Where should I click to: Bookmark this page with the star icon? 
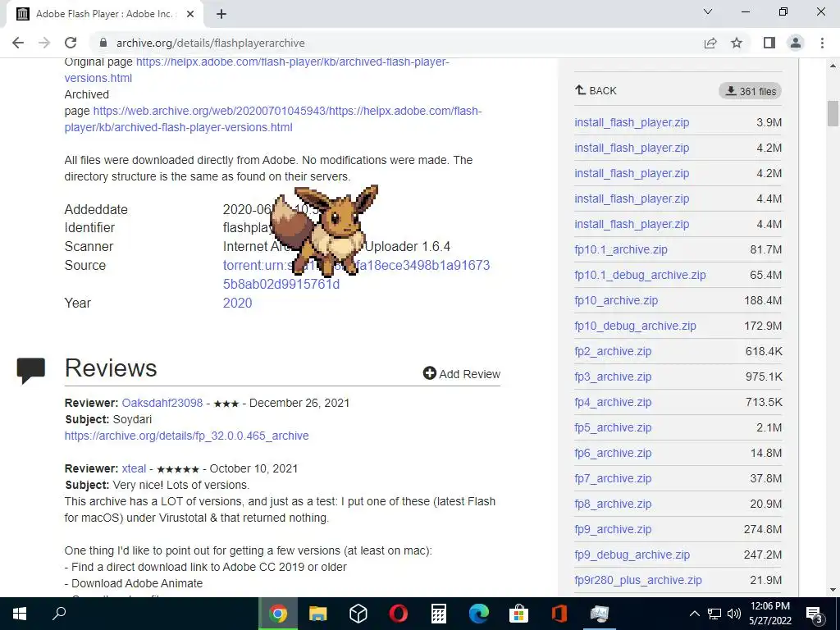737,43
